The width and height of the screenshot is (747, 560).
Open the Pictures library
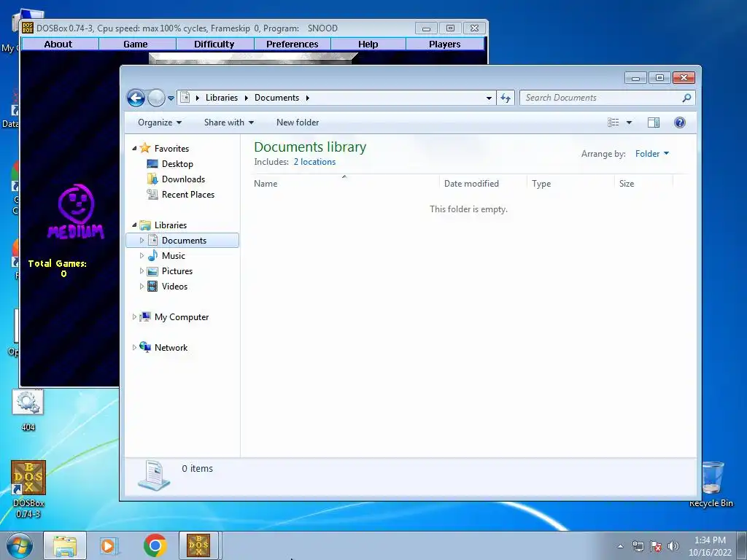point(177,271)
